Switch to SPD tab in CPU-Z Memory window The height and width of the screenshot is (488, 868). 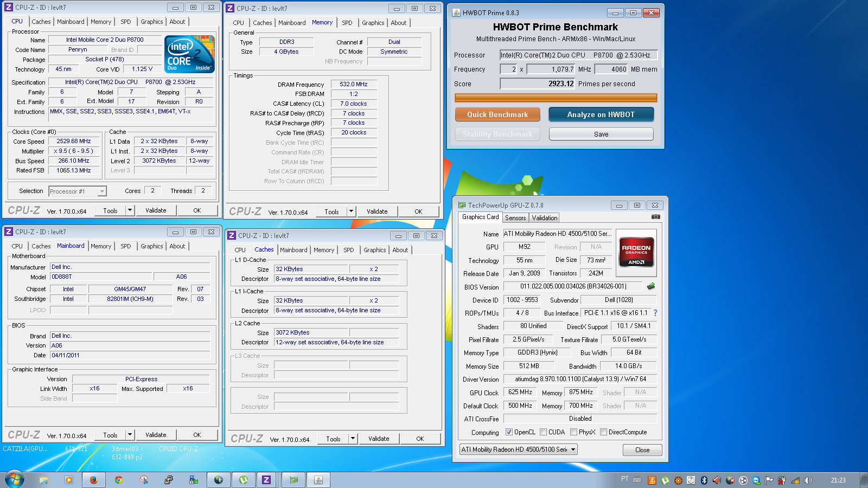347,23
